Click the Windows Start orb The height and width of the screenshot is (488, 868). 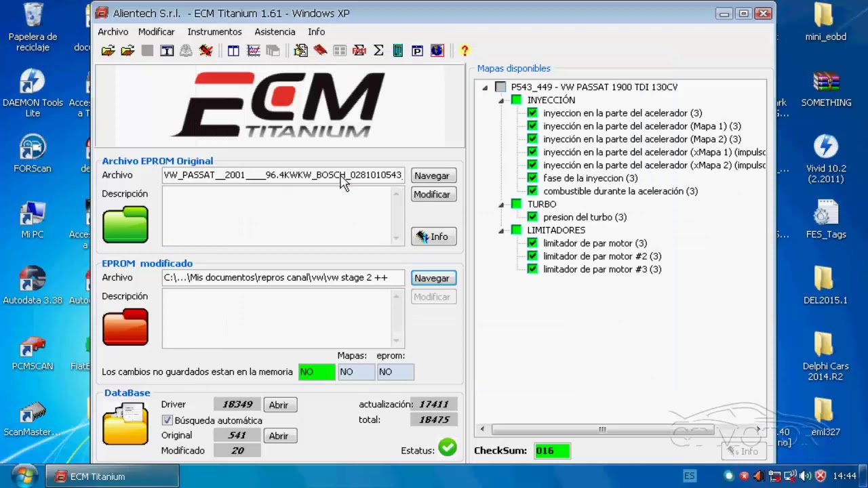(23, 476)
